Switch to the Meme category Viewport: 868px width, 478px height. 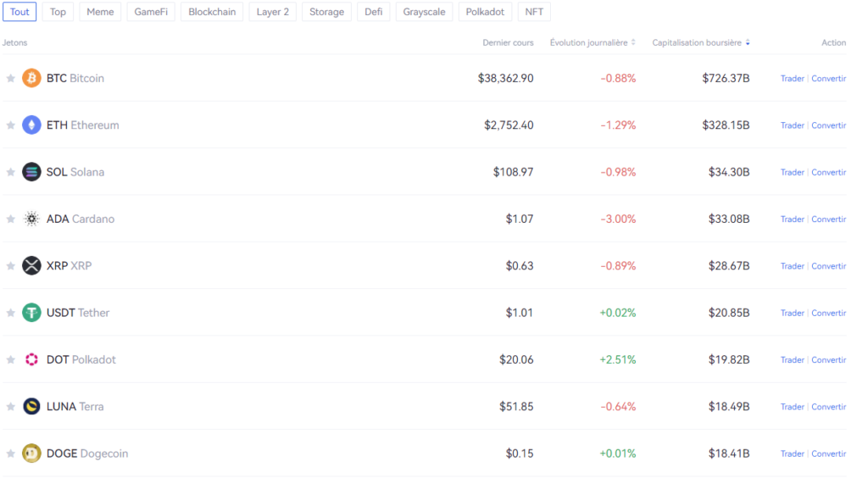[100, 12]
